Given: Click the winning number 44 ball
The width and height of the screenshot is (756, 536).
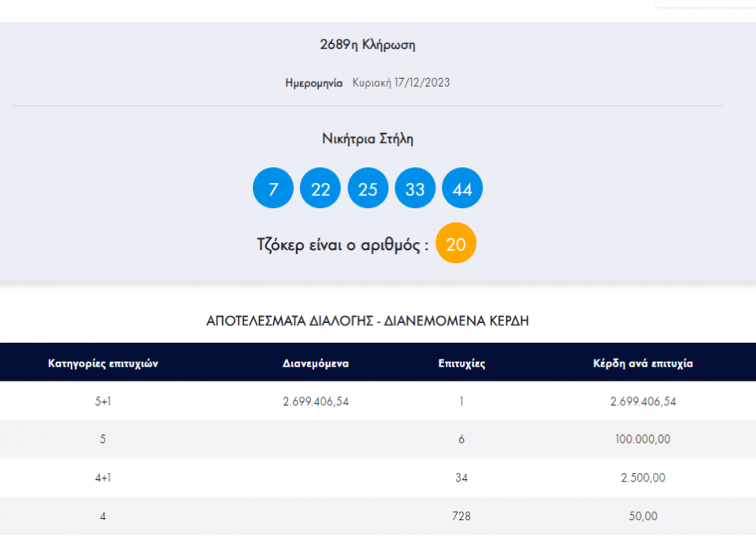Looking at the screenshot, I should pos(462,188).
